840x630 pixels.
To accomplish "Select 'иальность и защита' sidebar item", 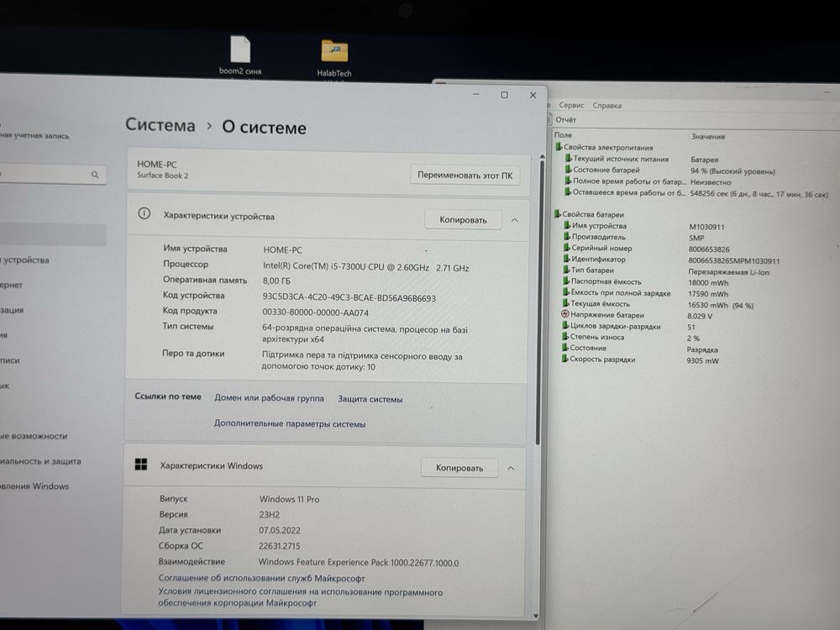I will pyautogui.click(x=40, y=460).
